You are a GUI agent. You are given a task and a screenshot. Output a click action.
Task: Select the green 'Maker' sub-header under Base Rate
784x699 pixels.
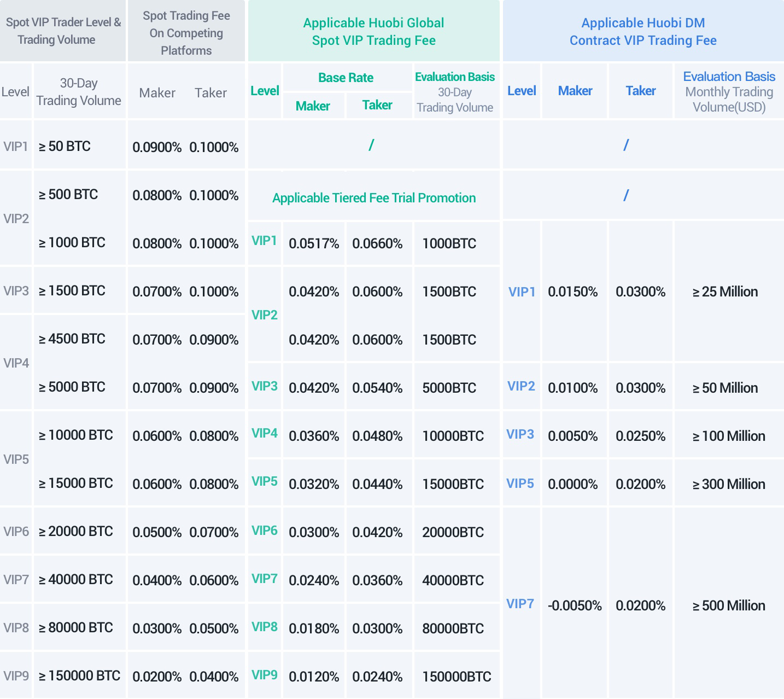tap(313, 106)
